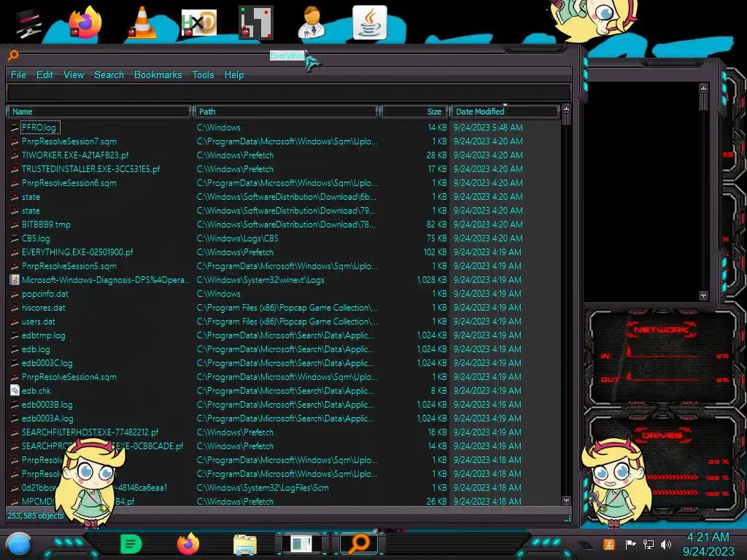Open the red-green squares desktop icon
This screenshot has height=560, width=747.
[x=256, y=23]
